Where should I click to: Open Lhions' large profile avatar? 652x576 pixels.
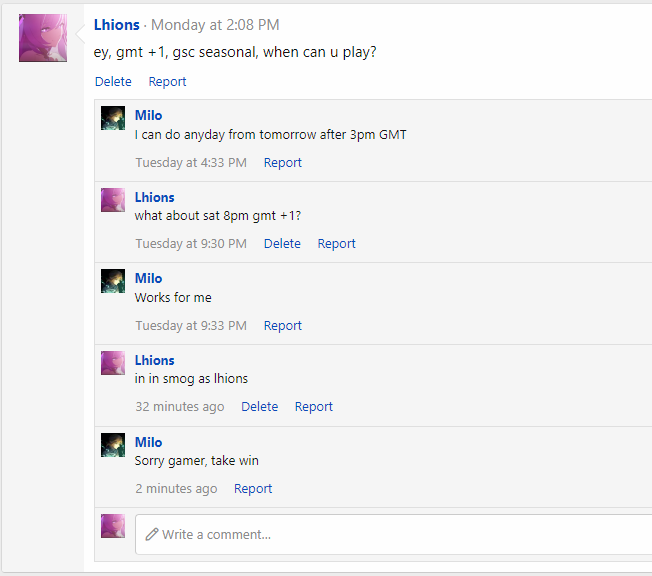(x=43, y=38)
